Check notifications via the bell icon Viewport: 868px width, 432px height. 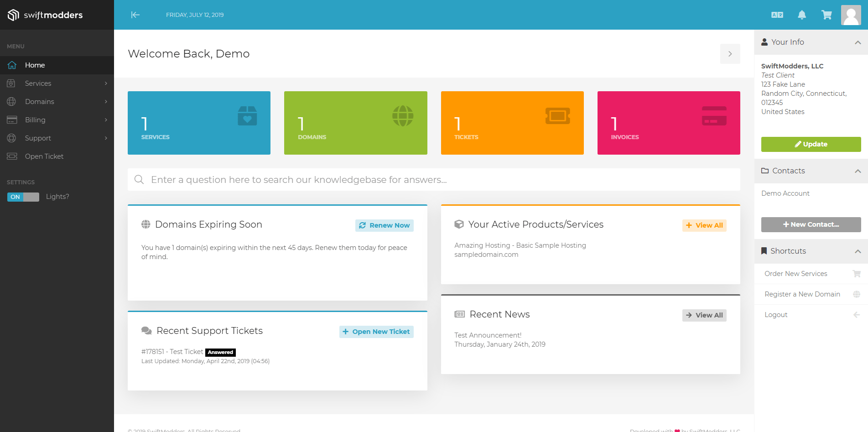(802, 15)
